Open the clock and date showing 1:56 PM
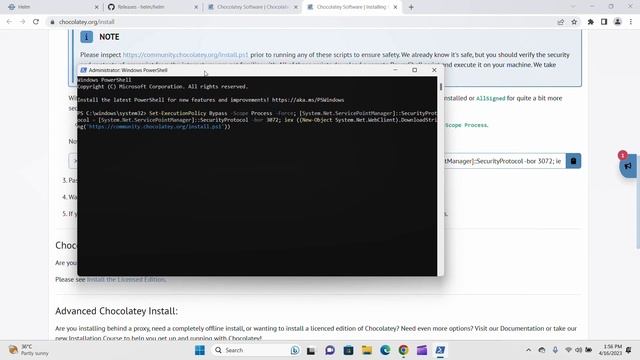 pyautogui.click(x=610, y=350)
